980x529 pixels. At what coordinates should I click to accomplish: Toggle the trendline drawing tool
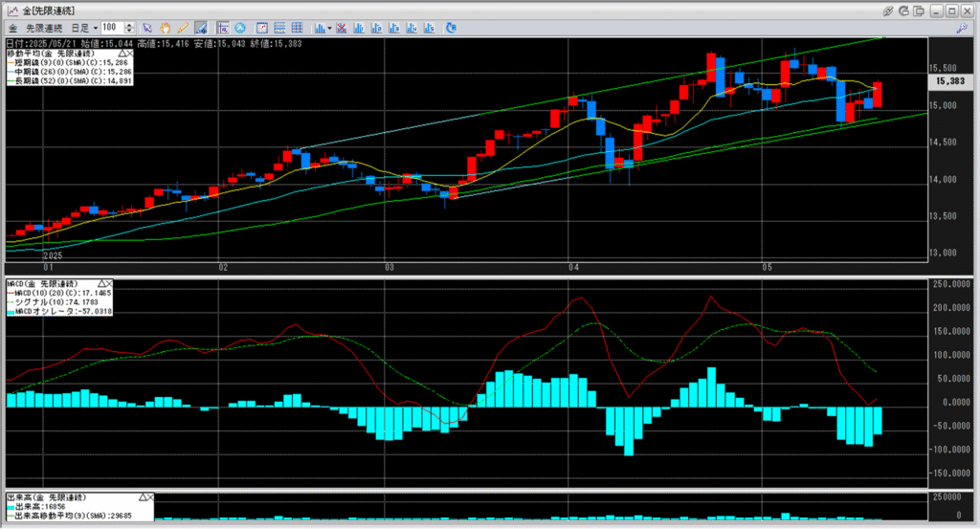tap(200, 28)
